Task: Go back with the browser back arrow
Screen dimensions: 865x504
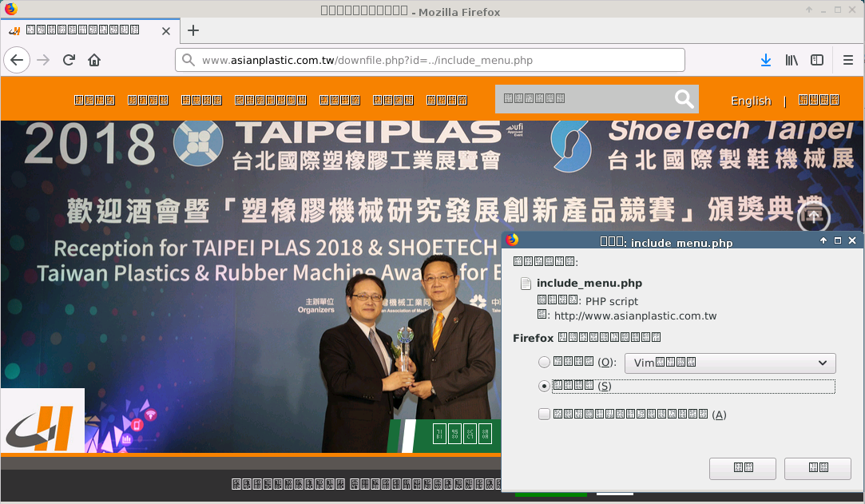Action: [17, 60]
